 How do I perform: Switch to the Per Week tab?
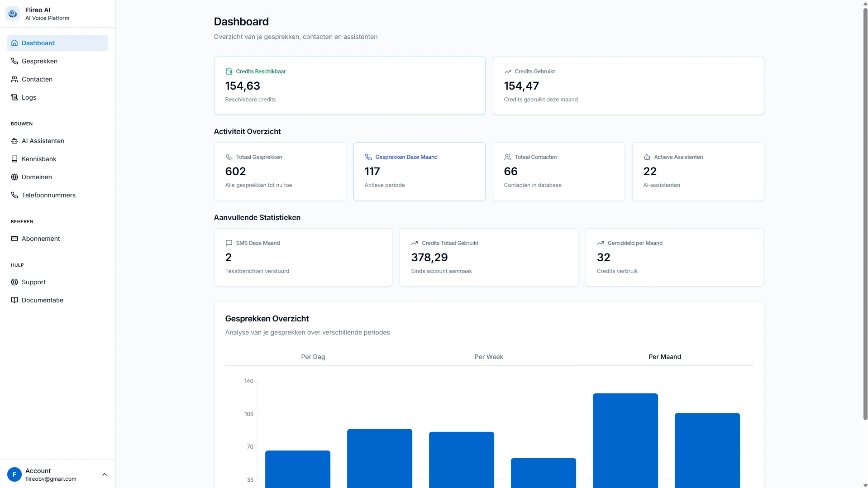pyautogui.click(x=489, y=357)
